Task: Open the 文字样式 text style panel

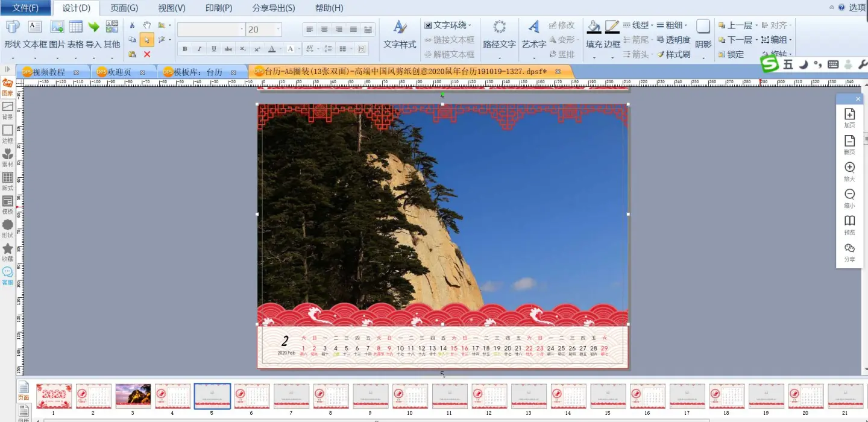Action: pos(400,35)
